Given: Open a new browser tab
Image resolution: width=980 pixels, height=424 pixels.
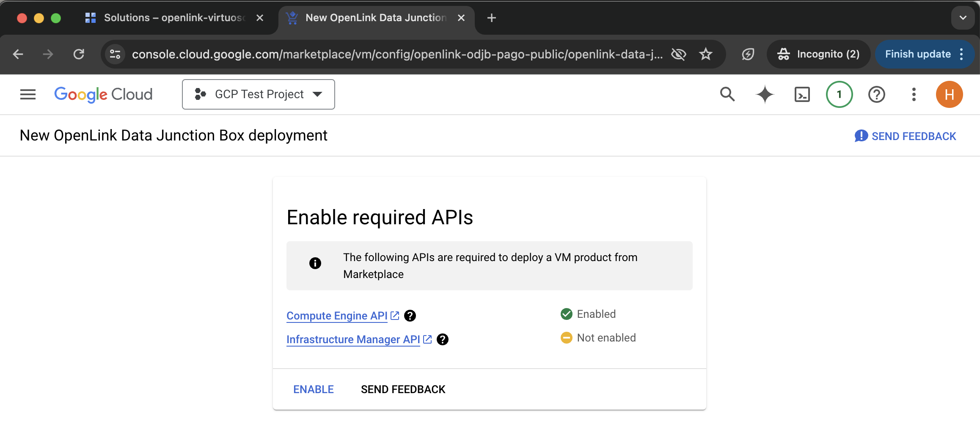Looking at the screenshot, I should (x=492, y=18).
